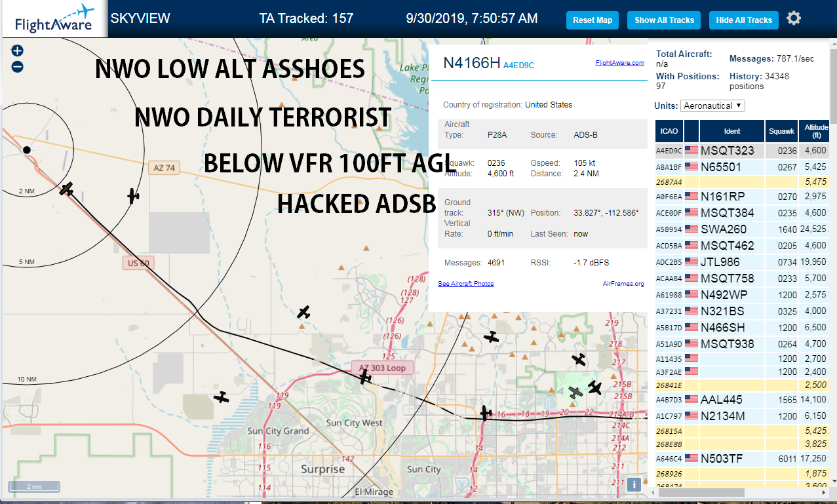Click the SKYVIEW header title

(140, 18)
